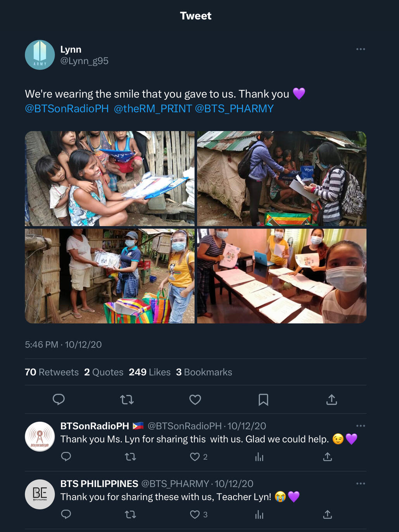Open the top-left photo of smiling children

click(110, 178)
